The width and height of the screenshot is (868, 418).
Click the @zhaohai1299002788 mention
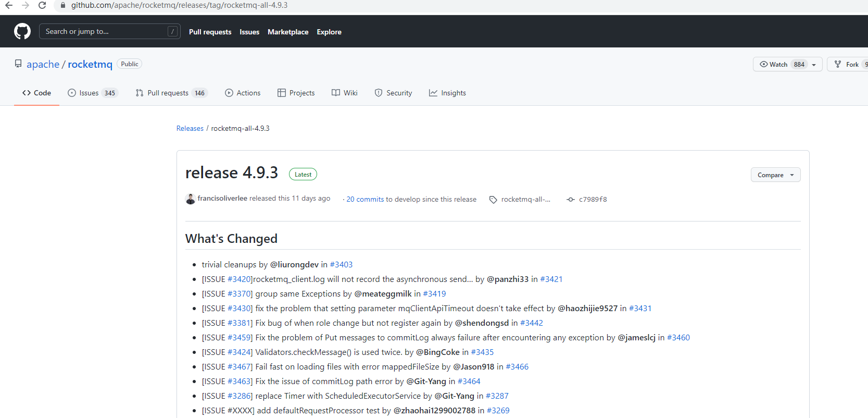[x=434, y=411]
